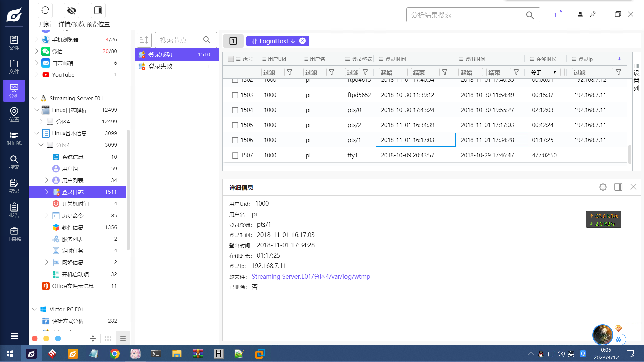Switch tree to list view icon
Screen dimensions: 644x362
point(123,338)
